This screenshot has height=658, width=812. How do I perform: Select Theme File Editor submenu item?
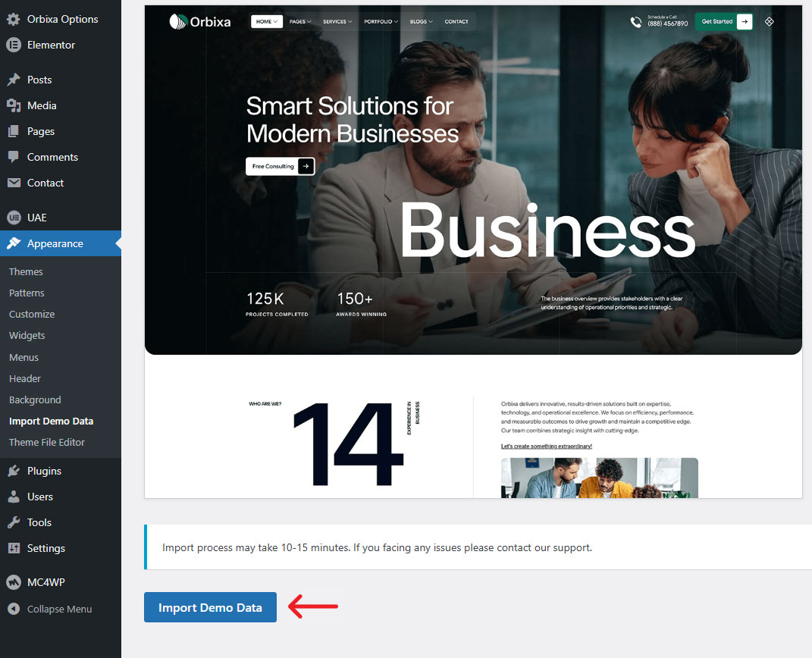pyautogui.click(x=47, y=442)
